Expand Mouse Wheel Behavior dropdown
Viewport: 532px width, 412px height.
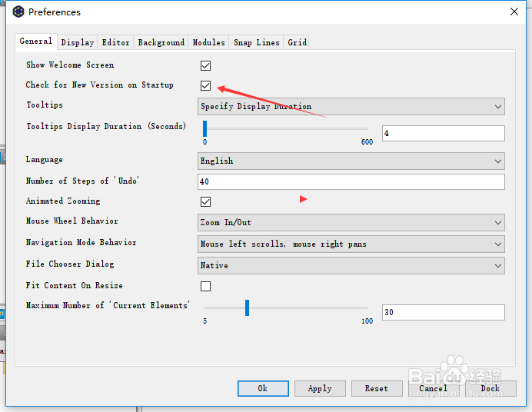coord(351,223)
